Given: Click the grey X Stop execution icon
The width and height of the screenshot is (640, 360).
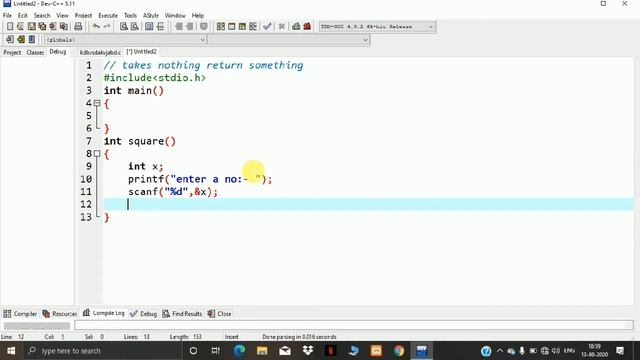Looking at the screenshot, I should pos(282,27).
